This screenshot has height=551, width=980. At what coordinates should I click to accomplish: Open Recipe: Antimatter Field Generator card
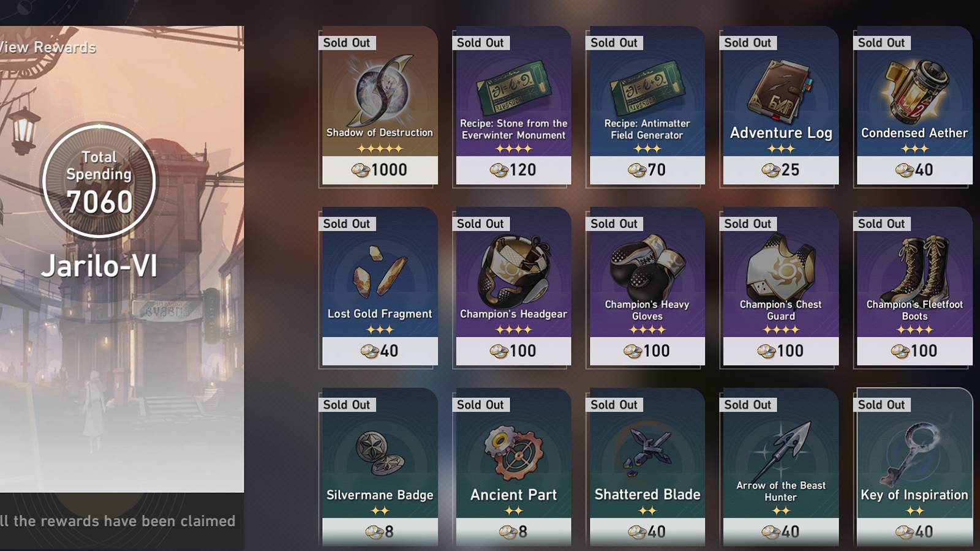pyautogui.click(x=647, y=105)
